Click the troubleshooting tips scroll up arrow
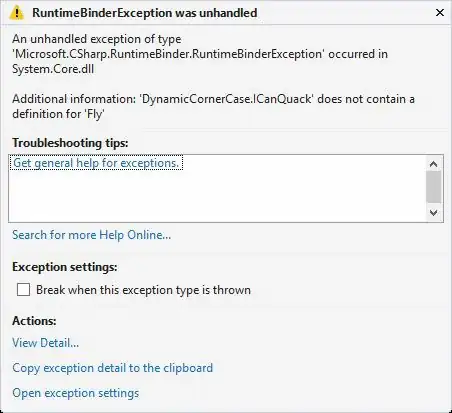This screenshot has height=413, width=452. [x=434, y=164]
